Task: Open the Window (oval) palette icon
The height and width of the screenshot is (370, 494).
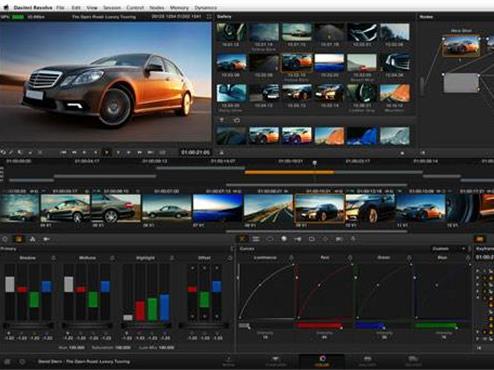Action: click(x=270, y=239)
